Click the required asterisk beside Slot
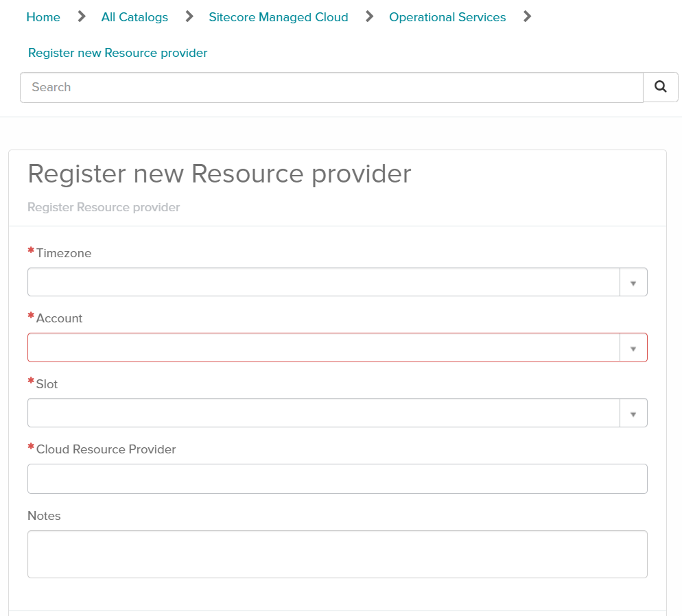 (x=30, y=382)
